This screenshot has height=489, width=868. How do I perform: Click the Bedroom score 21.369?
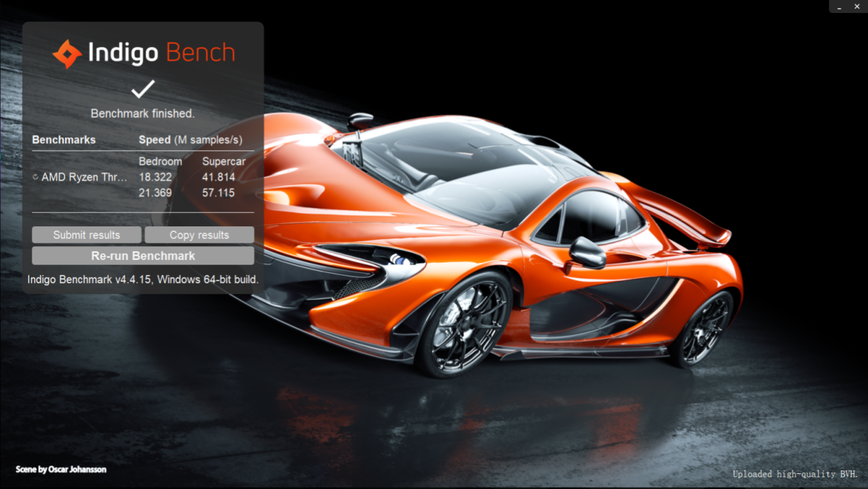click(x=155, y=193)
